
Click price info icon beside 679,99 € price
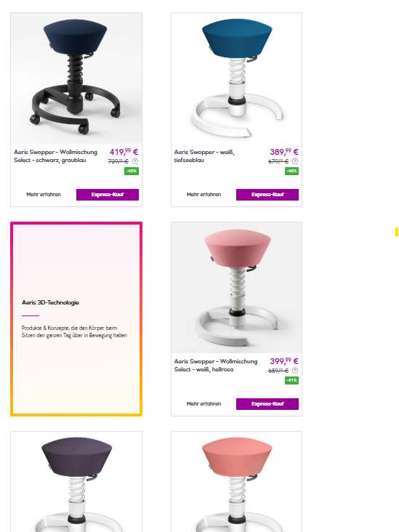click(295, 161)
